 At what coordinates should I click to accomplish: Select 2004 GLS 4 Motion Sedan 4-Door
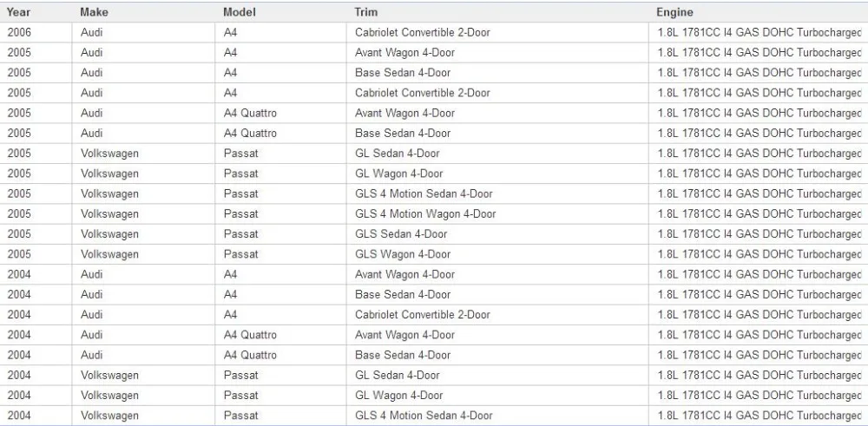point(497,416)
